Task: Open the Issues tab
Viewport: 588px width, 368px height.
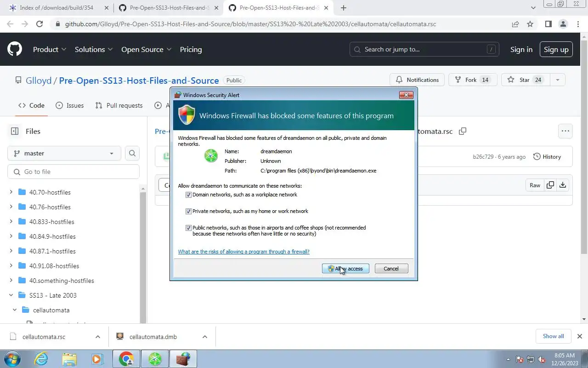Action: 69,105
